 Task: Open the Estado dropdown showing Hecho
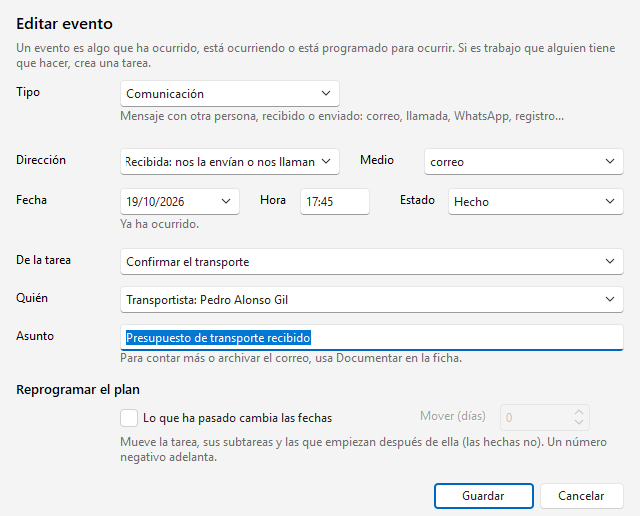click(536, 201)
